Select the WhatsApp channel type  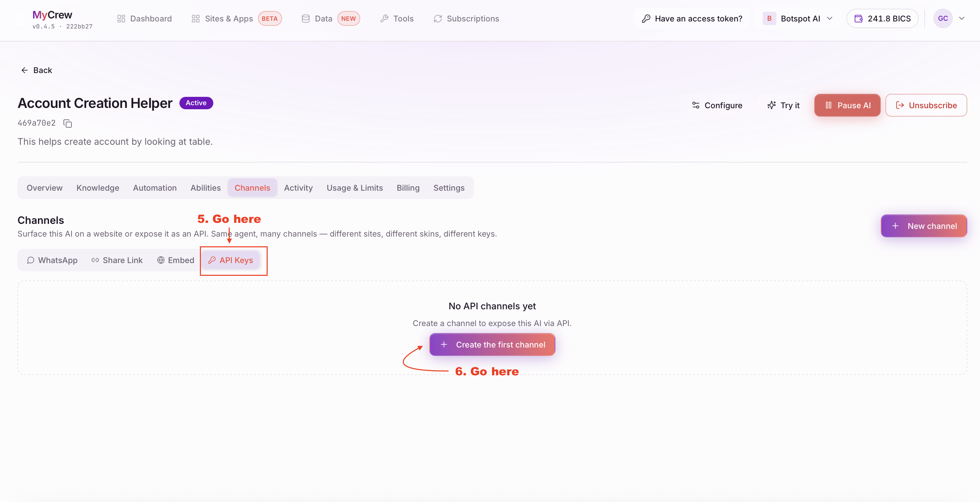pyautogui.click(x=52, y=260)
